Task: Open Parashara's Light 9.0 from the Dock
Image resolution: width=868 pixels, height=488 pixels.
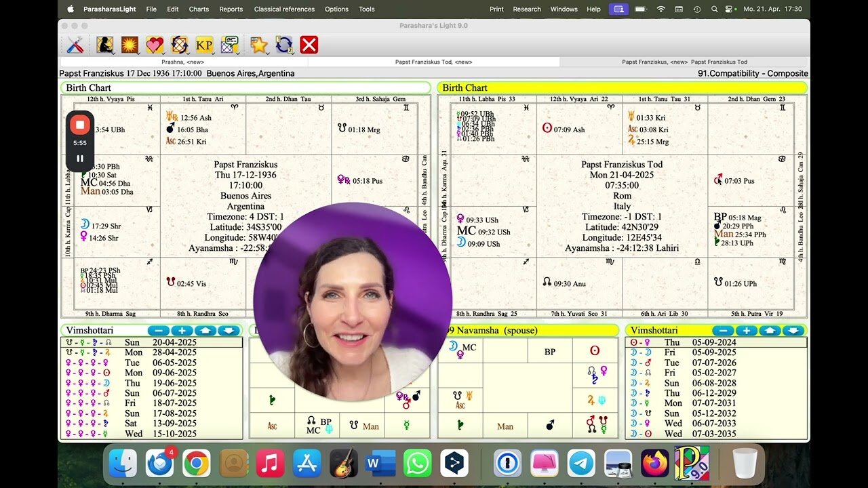Action: [691, 464]
